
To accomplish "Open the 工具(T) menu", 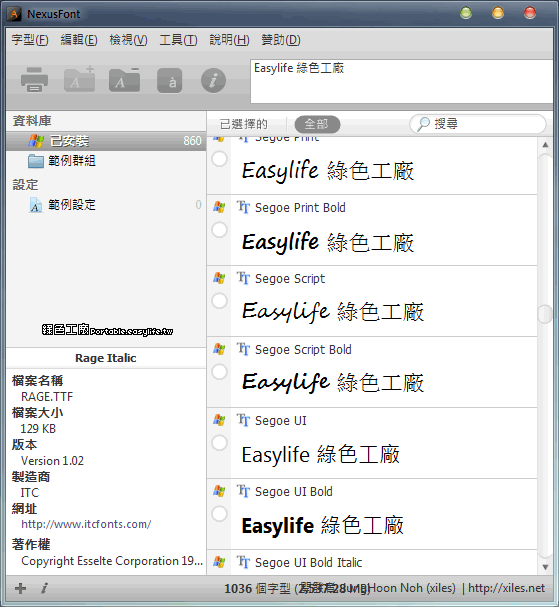I will pos(178,40).
